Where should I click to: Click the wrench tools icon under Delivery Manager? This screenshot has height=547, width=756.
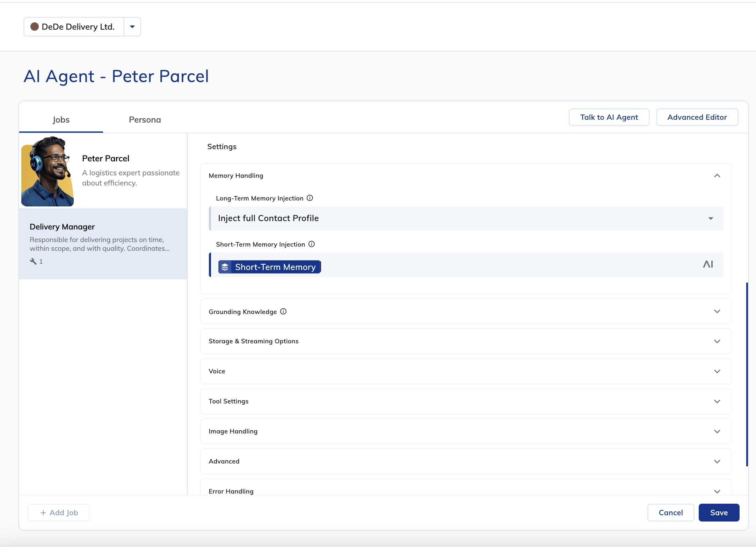coord(33,261)
